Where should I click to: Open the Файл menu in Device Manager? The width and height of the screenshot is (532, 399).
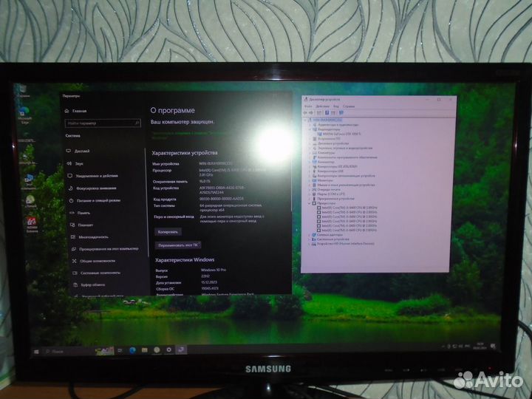tap(308, 106)
